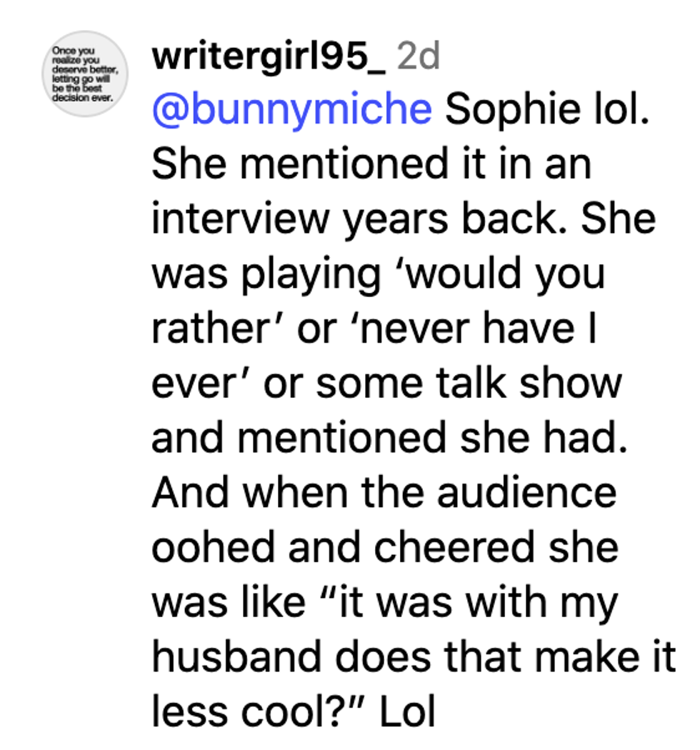This screenshot has height=750, width=700.
Task: Open writergirl95_ profile picture avatar
Action: point(85,74)
